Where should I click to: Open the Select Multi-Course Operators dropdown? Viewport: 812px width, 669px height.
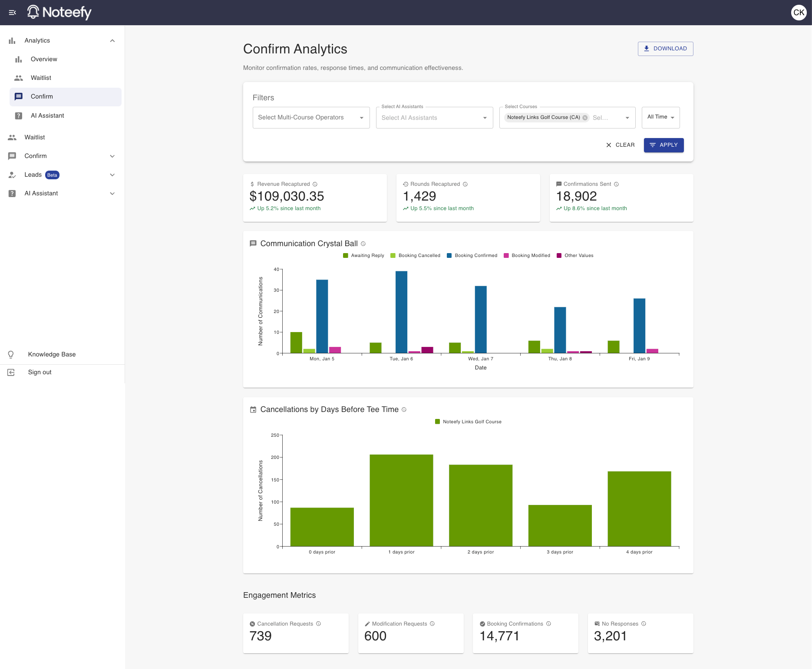(x=311, y=118)
